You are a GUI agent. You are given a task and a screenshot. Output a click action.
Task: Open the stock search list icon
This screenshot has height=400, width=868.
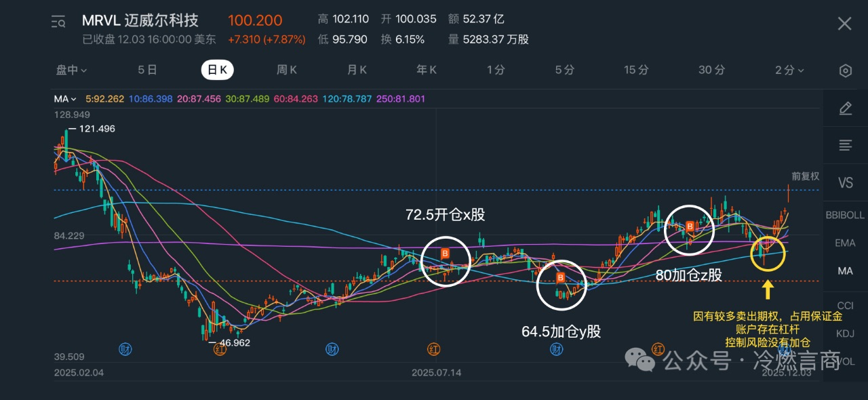[x=58, y=22]
